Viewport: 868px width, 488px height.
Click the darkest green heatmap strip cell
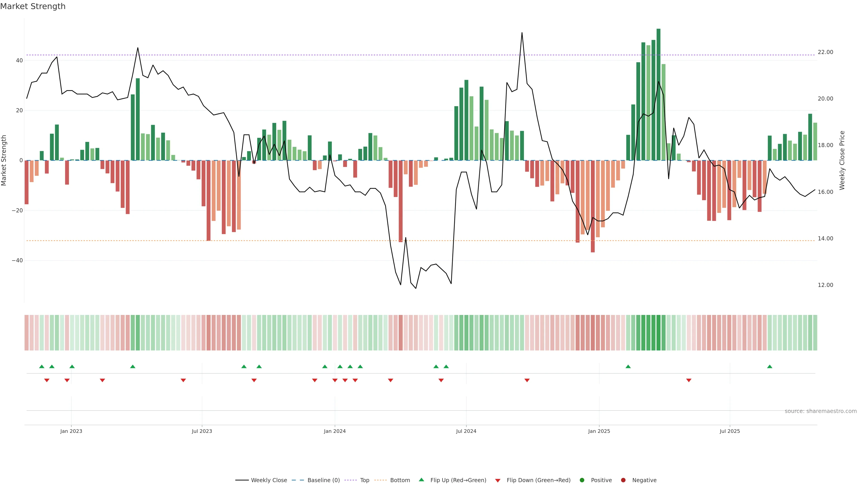tap(658, 333)
